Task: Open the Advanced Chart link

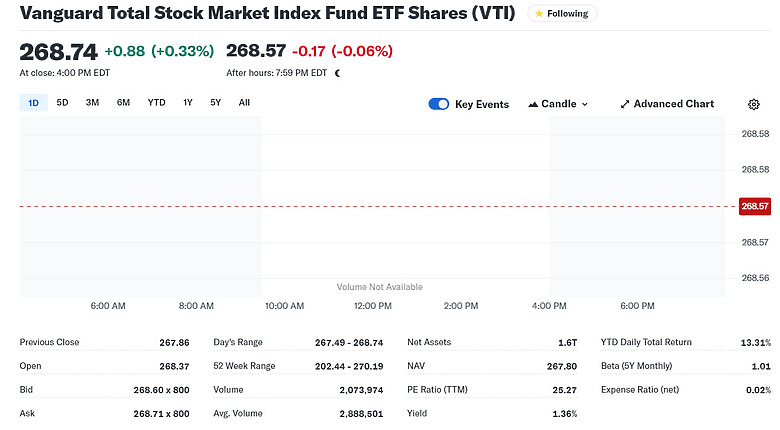Action: [667, 104]
